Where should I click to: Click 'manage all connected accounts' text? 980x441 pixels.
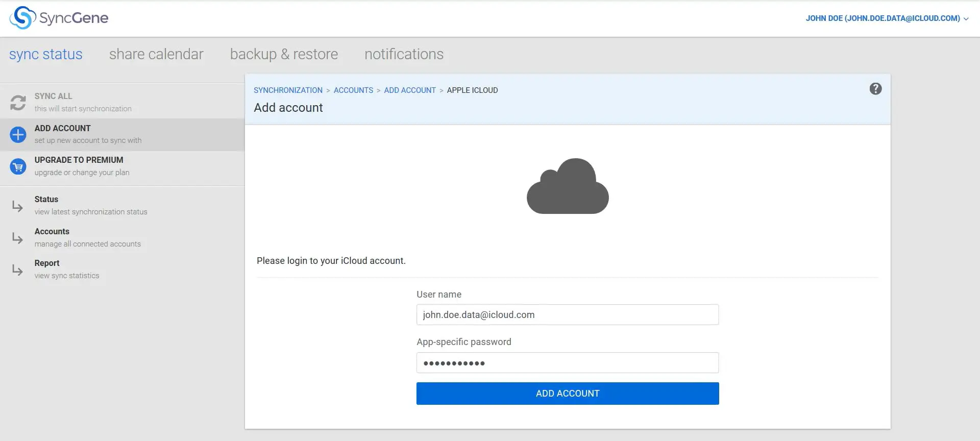tap(87, 244)
